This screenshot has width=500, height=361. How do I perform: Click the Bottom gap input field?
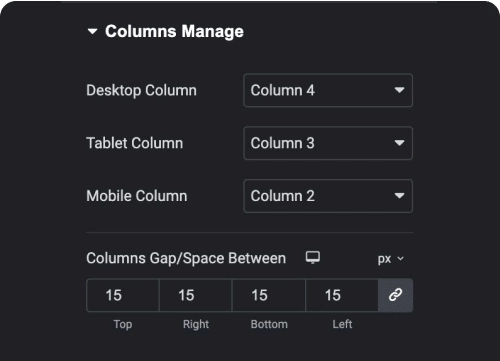point(269,295)
